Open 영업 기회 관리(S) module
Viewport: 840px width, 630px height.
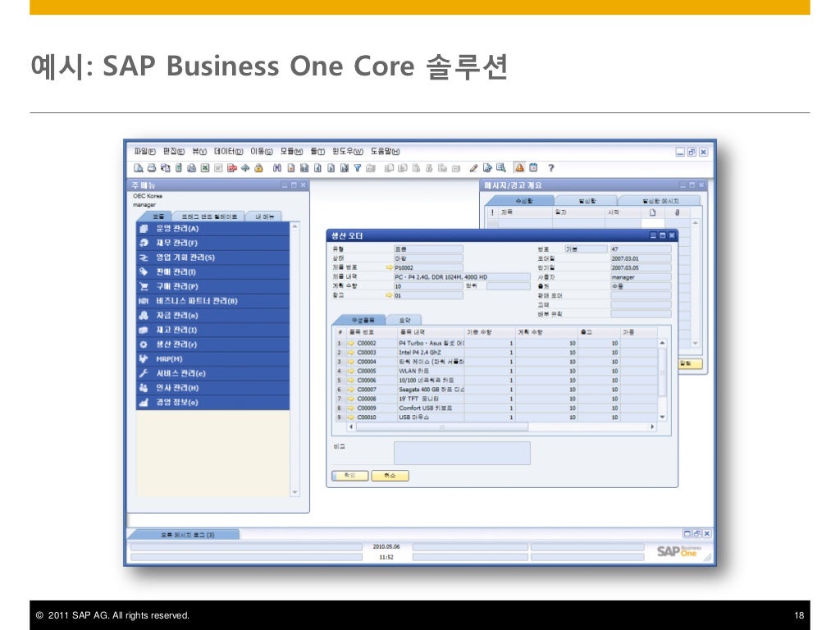(x=212, y=258)
